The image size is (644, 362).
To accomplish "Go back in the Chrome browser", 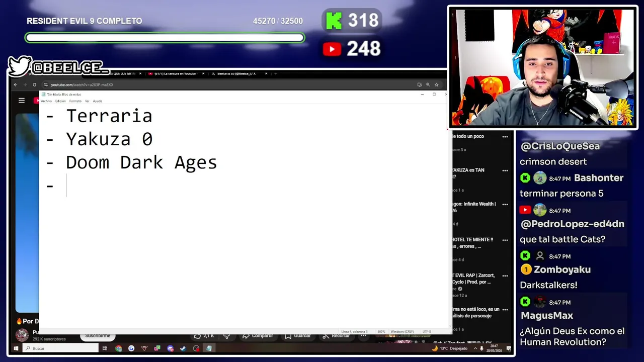I will click(x=16, y=84).
